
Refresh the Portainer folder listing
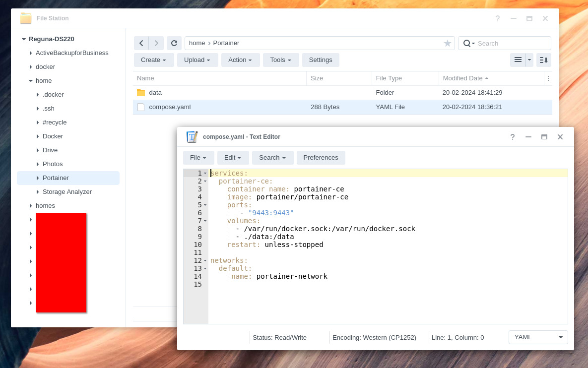click(174, 43)
